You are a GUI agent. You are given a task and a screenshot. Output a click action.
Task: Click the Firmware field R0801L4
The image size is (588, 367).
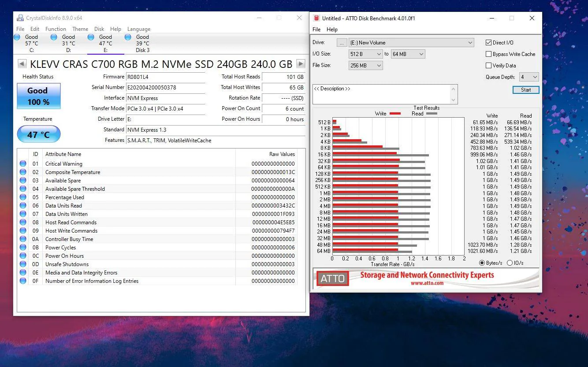point(166,77)
